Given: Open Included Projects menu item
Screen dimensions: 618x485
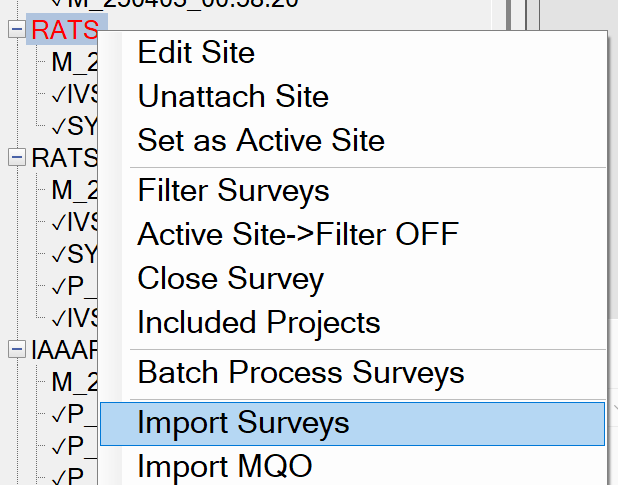Looking at the screenshot, I should (259, 323).
